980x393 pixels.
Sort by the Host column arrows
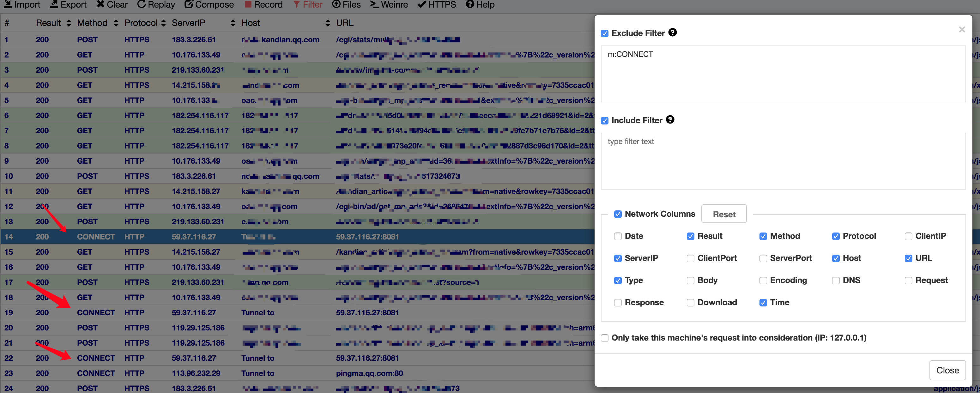tap(328, 23)
